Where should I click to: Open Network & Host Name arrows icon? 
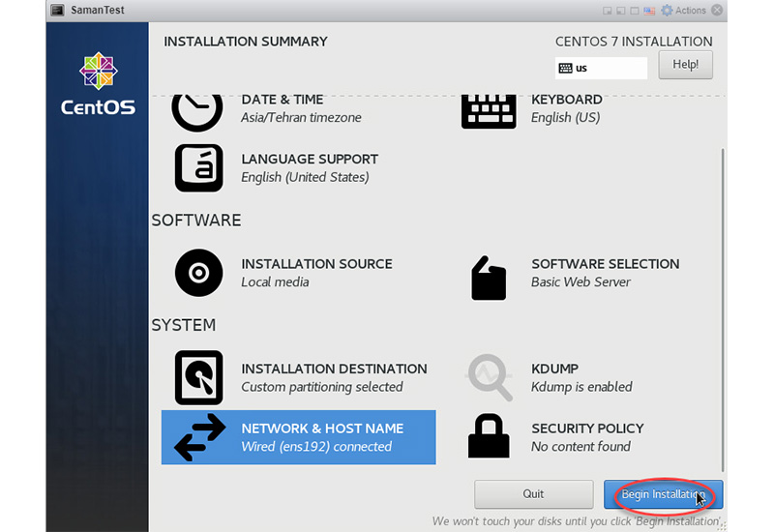coord(198,437)
